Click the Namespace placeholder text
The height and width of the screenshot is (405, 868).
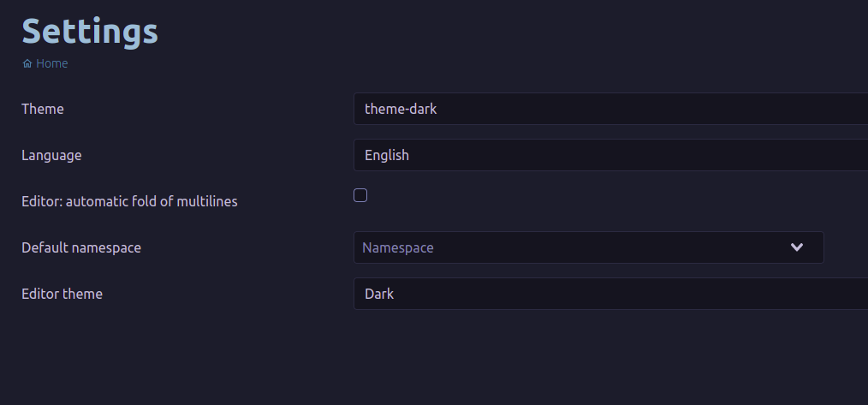[397, 247]
